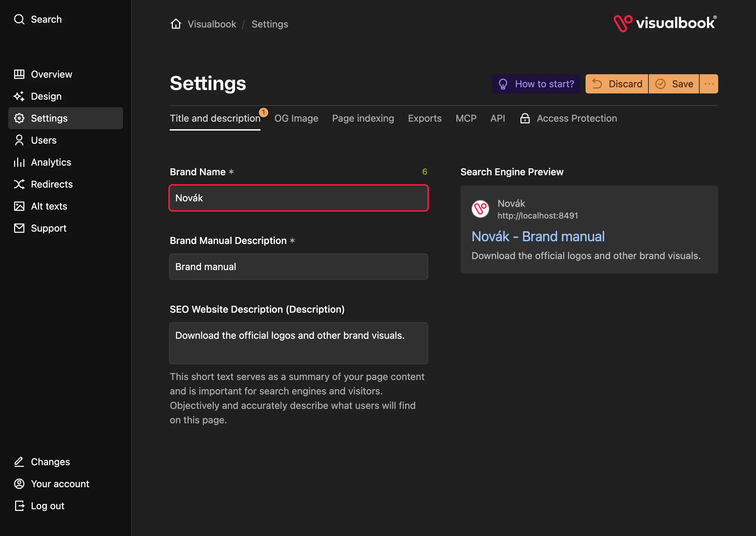Open the API tab
The image size is (756, 536).
[498, 118]
